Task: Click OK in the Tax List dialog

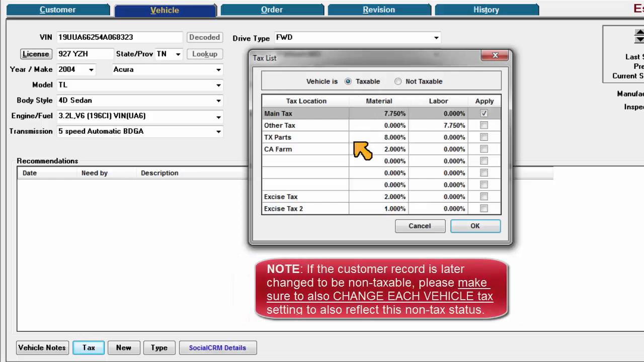Action: 475,226
